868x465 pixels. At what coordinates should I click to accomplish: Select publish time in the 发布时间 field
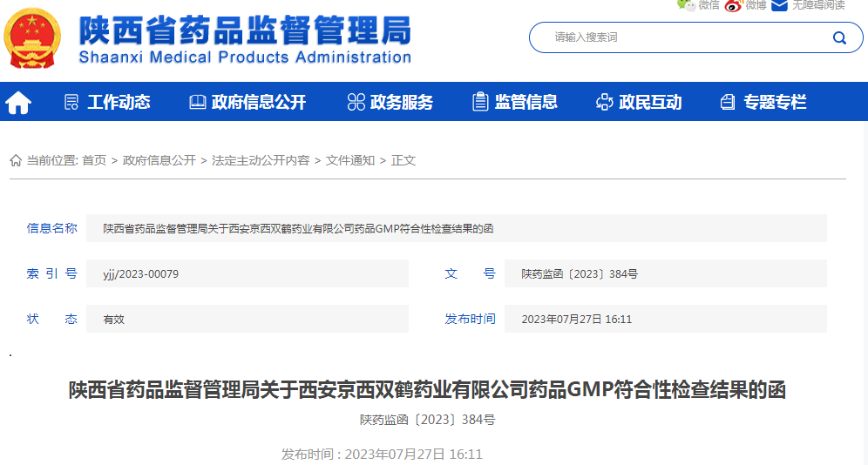pos(576,319)
